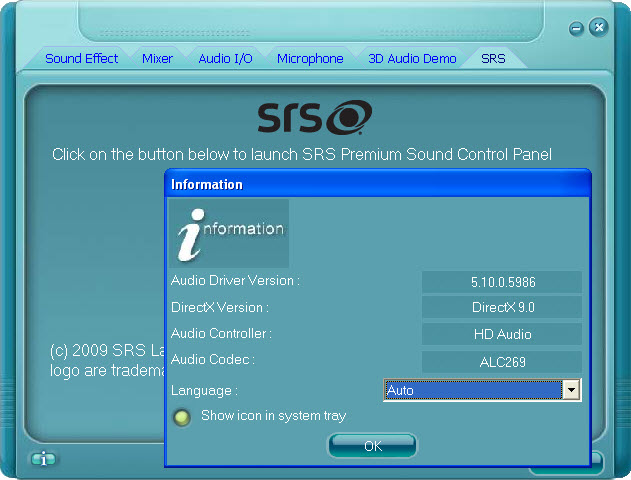Image resolution: width=631 pixels, height=480 pixels.
Task: Go to the 3D Audio Demo tab
Action: pyautogui.click(x=412, y=59)
